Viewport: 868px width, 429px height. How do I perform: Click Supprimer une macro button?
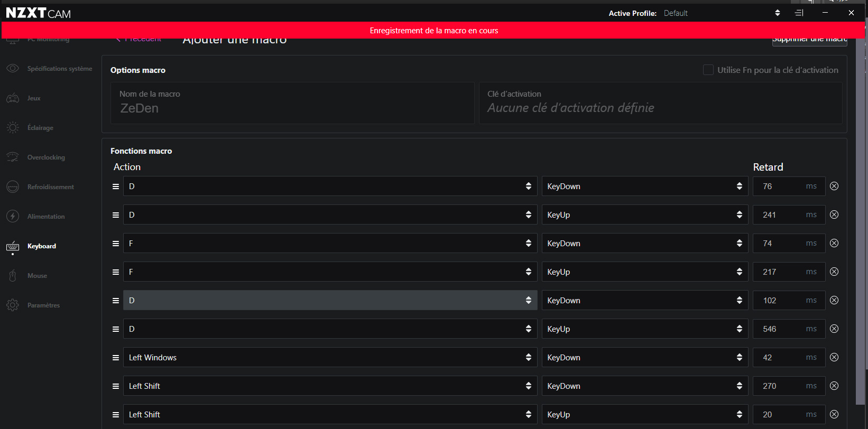(x=809, y=41)
